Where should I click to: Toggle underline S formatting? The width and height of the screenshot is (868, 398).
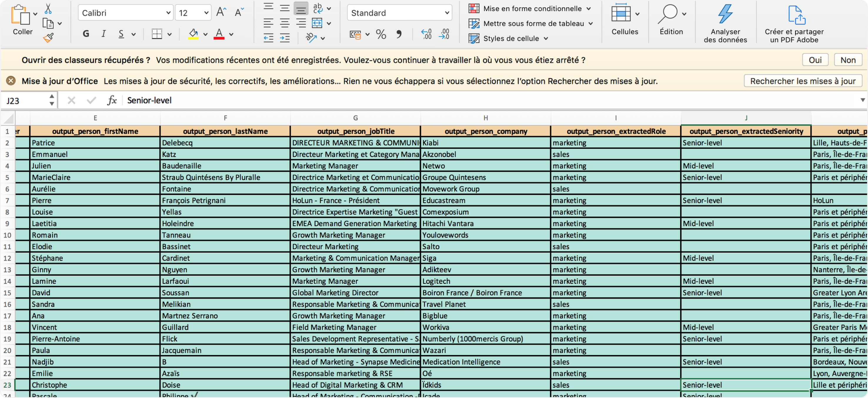pos(121,34)
